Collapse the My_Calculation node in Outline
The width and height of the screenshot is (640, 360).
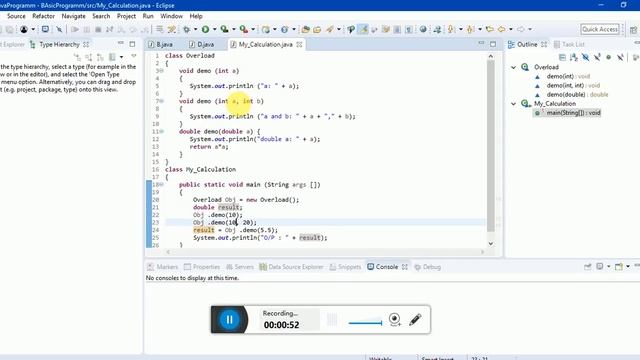tap(513, 104)
